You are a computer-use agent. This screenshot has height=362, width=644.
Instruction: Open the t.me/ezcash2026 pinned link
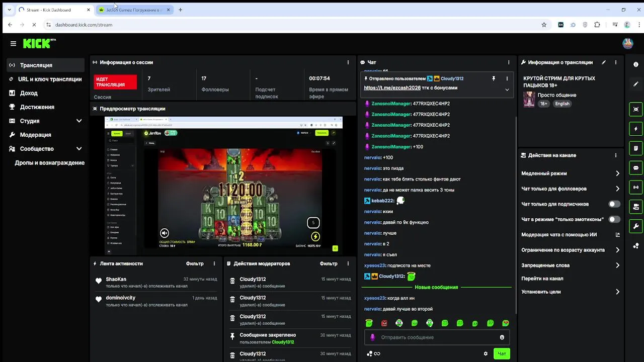pyautogui.click(x=392, y=87)
